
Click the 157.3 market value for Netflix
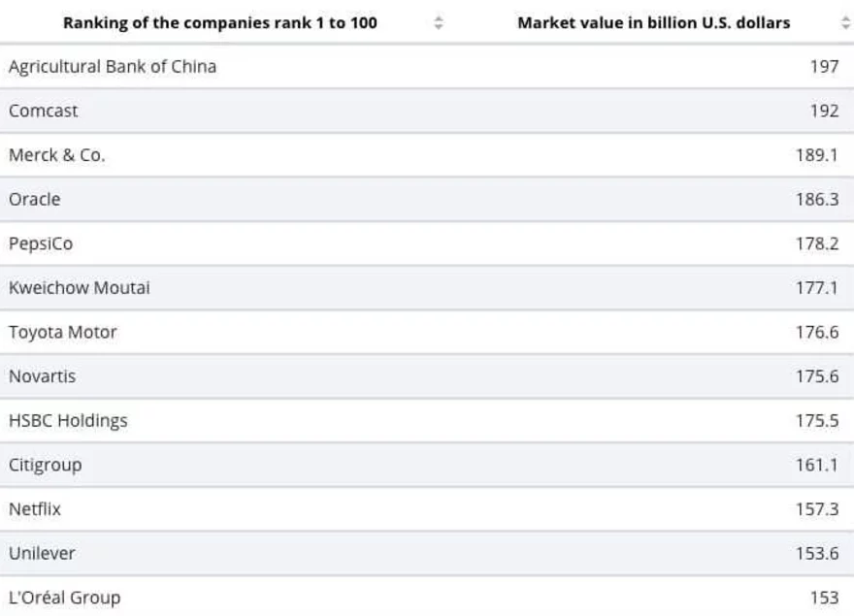pyautogui.click(x=817, y=509)
